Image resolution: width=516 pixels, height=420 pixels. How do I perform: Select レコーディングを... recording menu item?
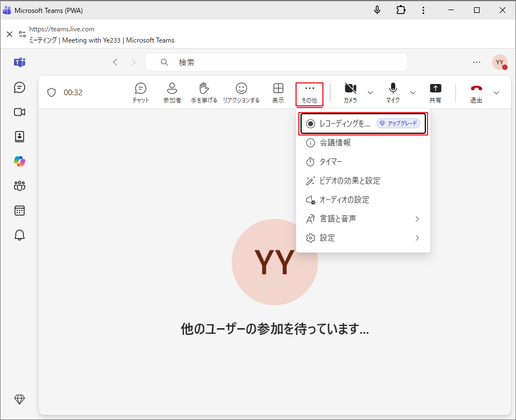click(363, 124)
